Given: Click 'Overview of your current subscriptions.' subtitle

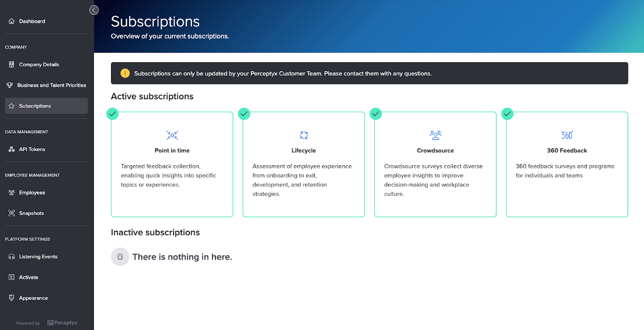Looking at the screenshot, I should 170,36.
